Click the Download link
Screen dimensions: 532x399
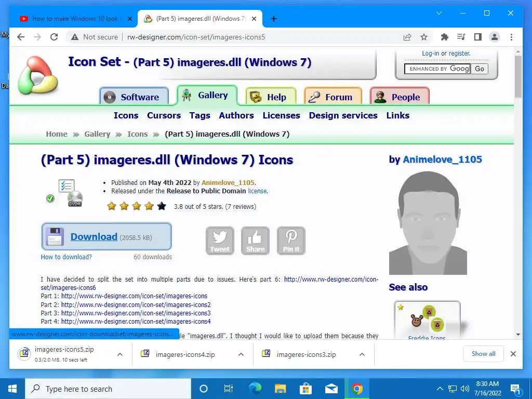94,236
